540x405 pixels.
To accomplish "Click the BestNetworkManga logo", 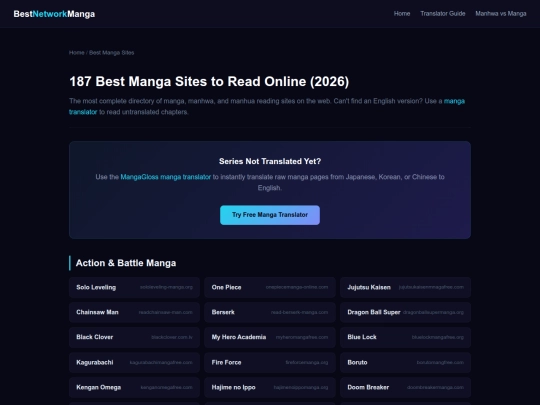I will click(x=54, y=14).
